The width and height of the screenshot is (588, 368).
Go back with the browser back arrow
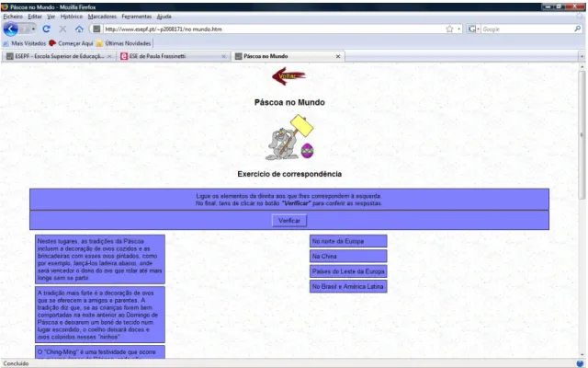[x=10, y=29]
